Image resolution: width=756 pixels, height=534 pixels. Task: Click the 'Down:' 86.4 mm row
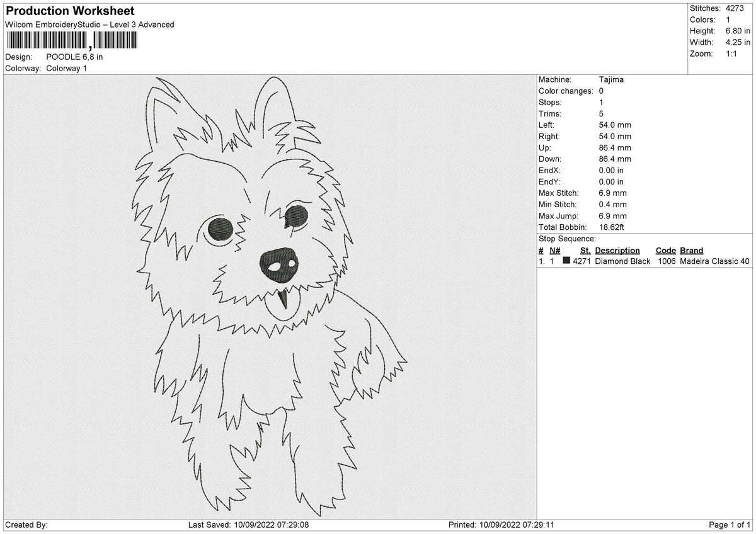(x=585, y=159)
